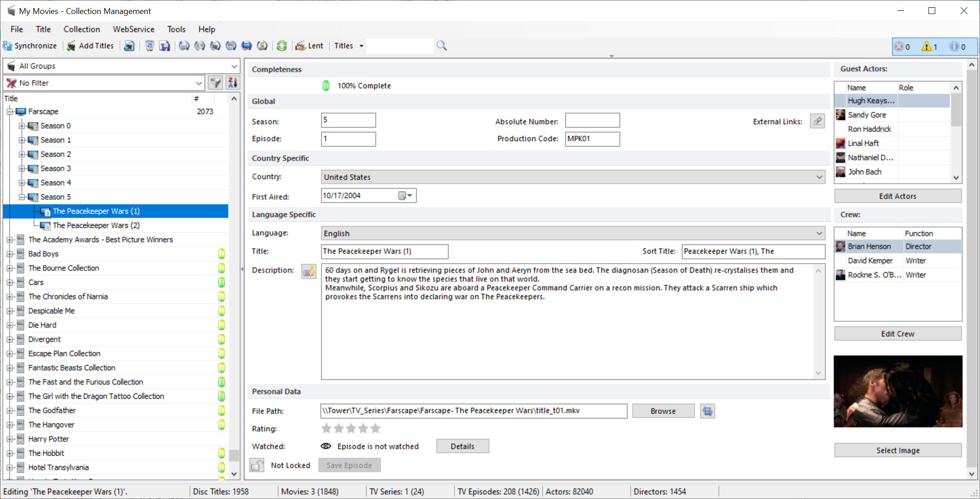Click the Description edit pencil icon
The height and width of the screenshot is (499, 980).
[x=309, y=272]
